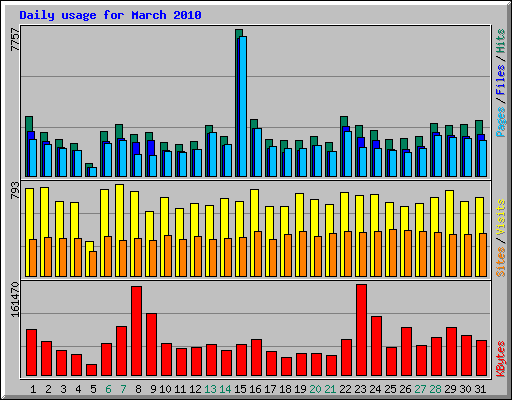Click the day 11 x-axis label
Viewport: 512px width, 400px height.
point(180,389)
